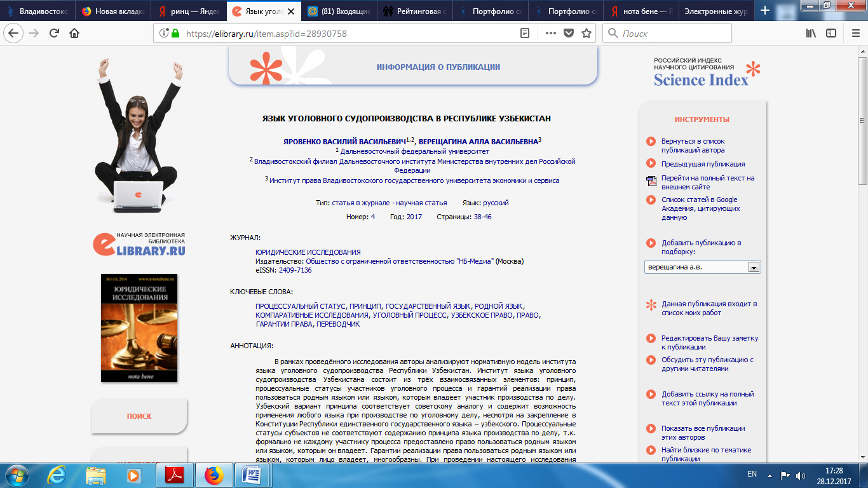Click bullet beside Вернуться в список публикаций
Screen dimensions: 868x488
click(x=651, y=142)
